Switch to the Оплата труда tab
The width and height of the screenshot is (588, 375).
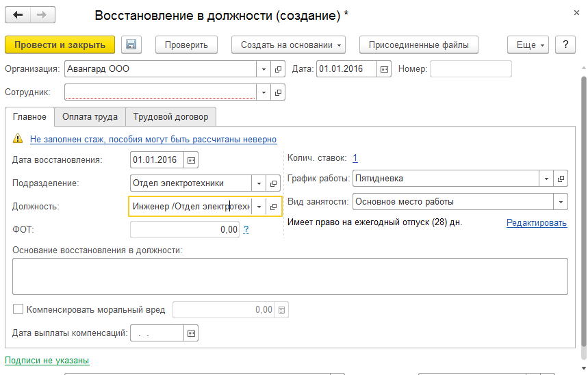click(90, 117)
